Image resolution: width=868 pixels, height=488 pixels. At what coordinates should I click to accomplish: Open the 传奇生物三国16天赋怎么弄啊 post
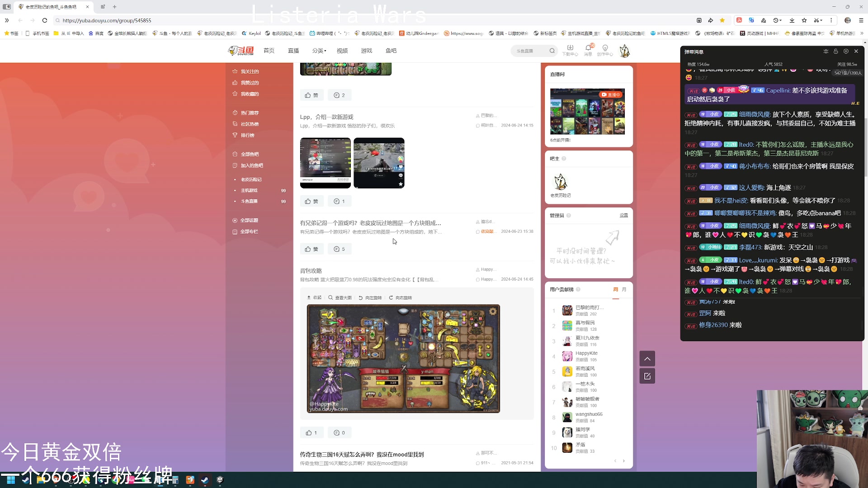[362, 455]
